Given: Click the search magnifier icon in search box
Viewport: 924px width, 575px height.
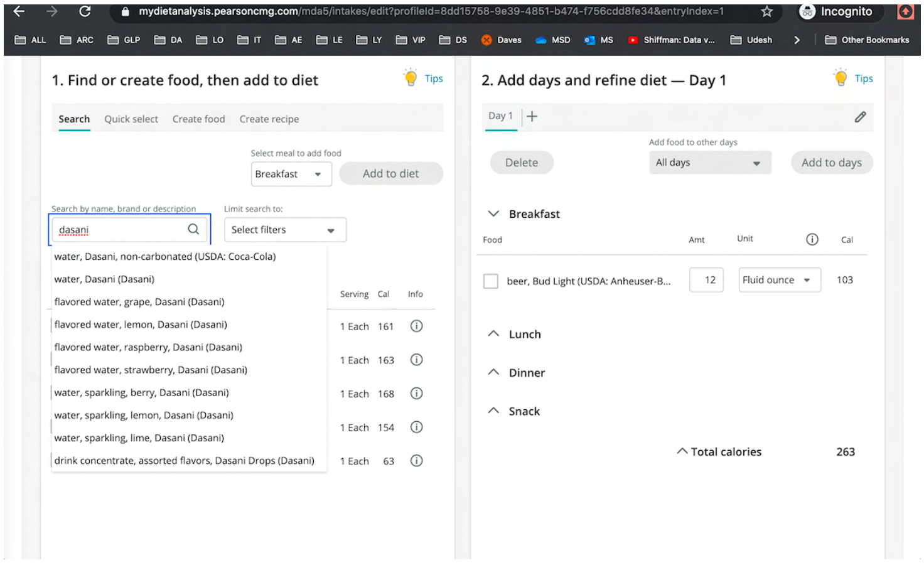Looking at the screenshot, I should [193, 230].
